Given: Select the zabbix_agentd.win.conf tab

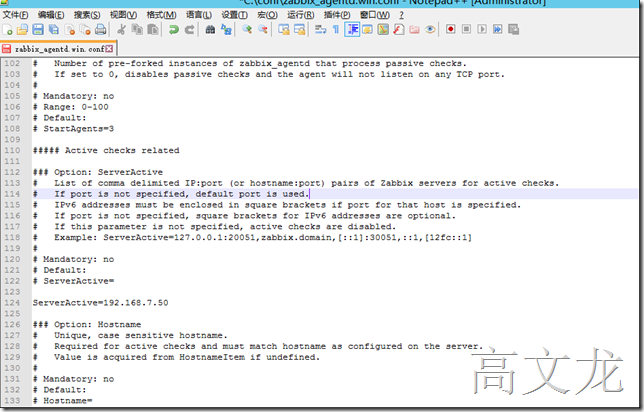Looking at the screenshot, I should [x=58, y=49].
